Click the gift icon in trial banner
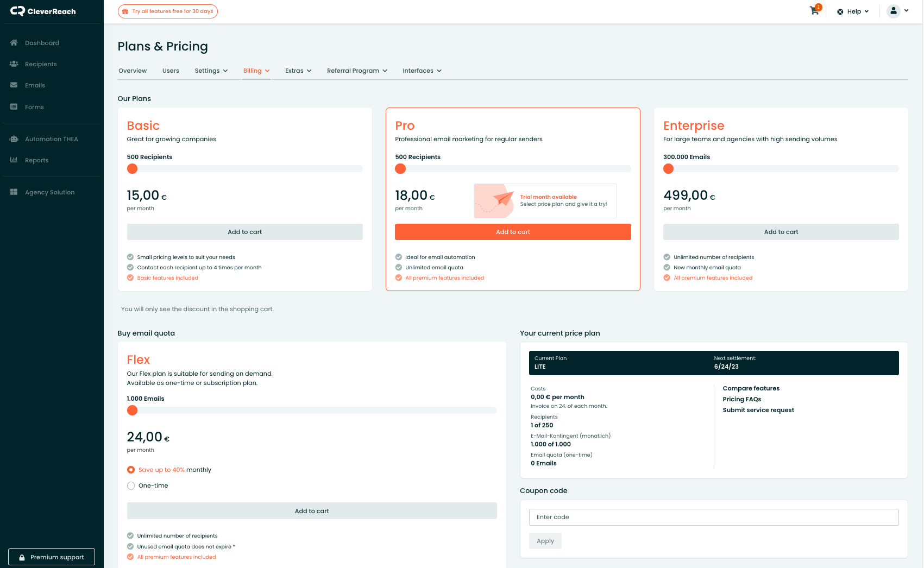 (125, 11)
